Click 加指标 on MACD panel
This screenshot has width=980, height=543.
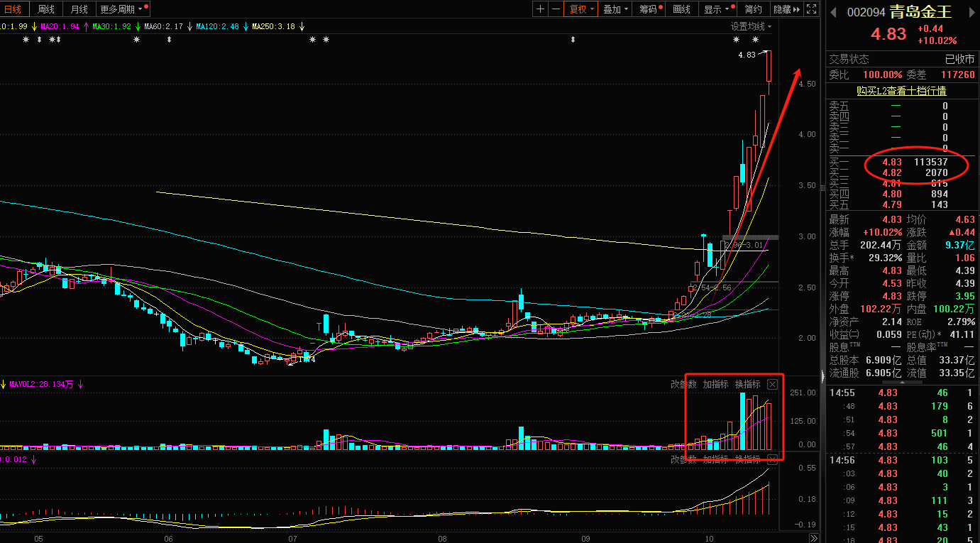click(x=715, y=459)
